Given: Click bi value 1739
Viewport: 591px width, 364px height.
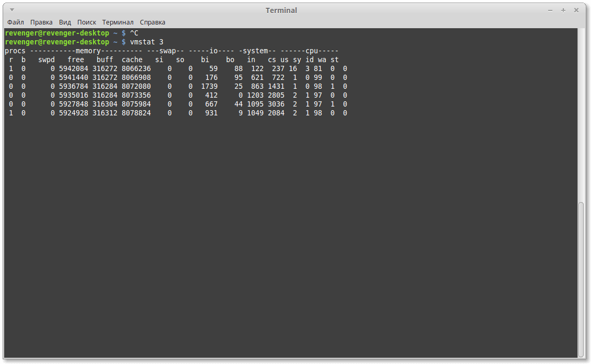Looking at the screenshot, I should (209, 86).
